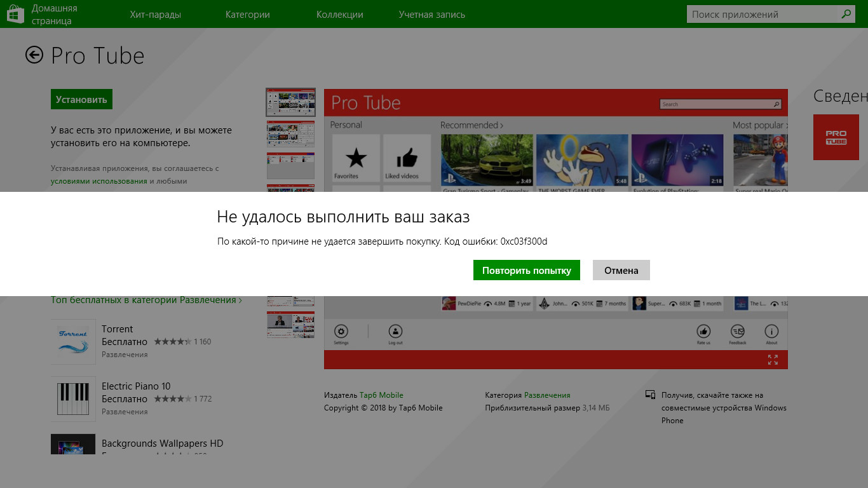Click the Backgrounds Wallpapers HD app icon
This screenshot has height=488, width=868.
73,444
